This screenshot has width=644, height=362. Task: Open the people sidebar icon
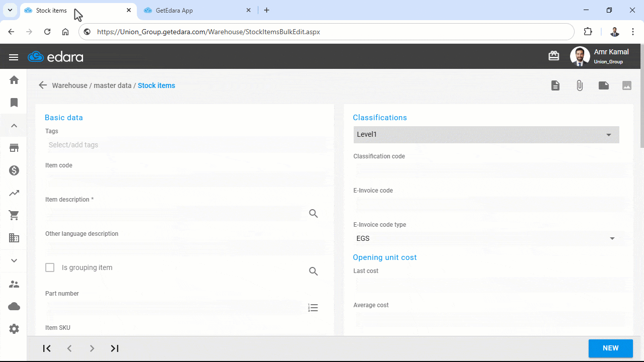click(x=14, y=284)
